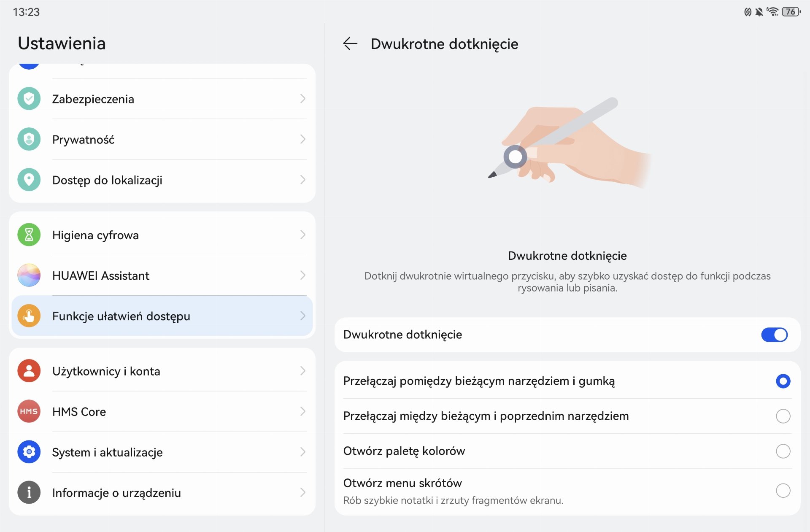Open Użytkownicy i konta settings
The height and width of the screenshot is (532, 810).
(x=162, y=371)
